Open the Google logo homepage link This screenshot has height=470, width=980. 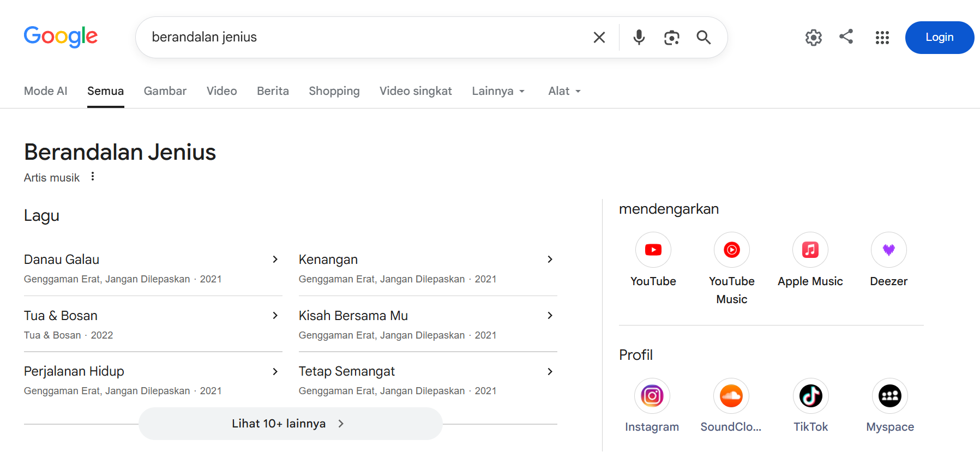coord(61,37)
